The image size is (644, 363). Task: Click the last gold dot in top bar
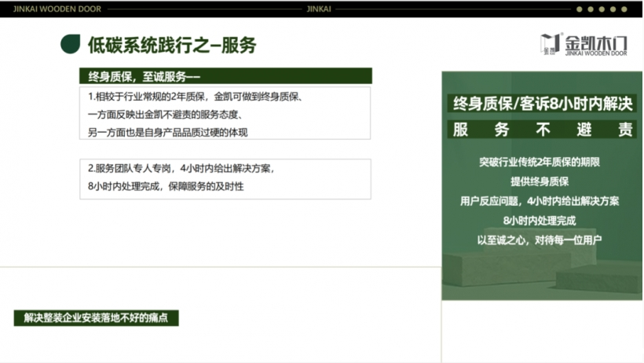pyautogui.click(x=624, y=9)
